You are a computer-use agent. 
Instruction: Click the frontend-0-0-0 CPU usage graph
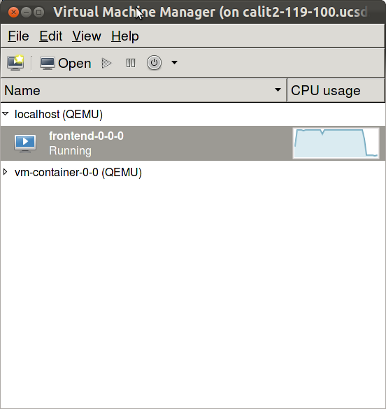click(336, 143)
